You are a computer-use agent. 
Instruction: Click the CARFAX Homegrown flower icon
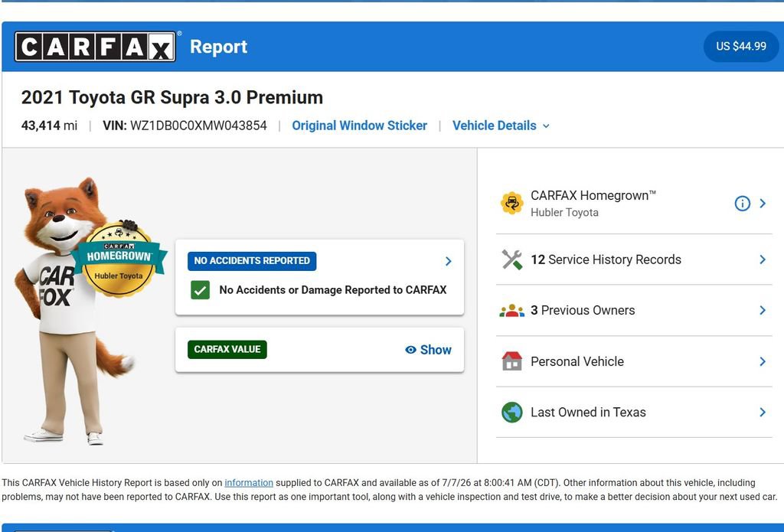tap(511, 203)
